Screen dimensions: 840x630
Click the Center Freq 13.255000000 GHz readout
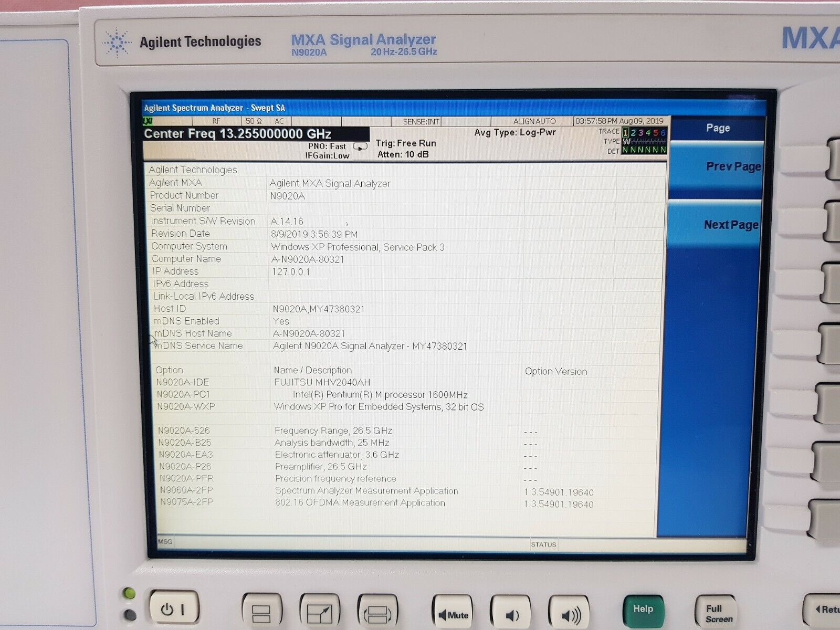coord(238,134)
